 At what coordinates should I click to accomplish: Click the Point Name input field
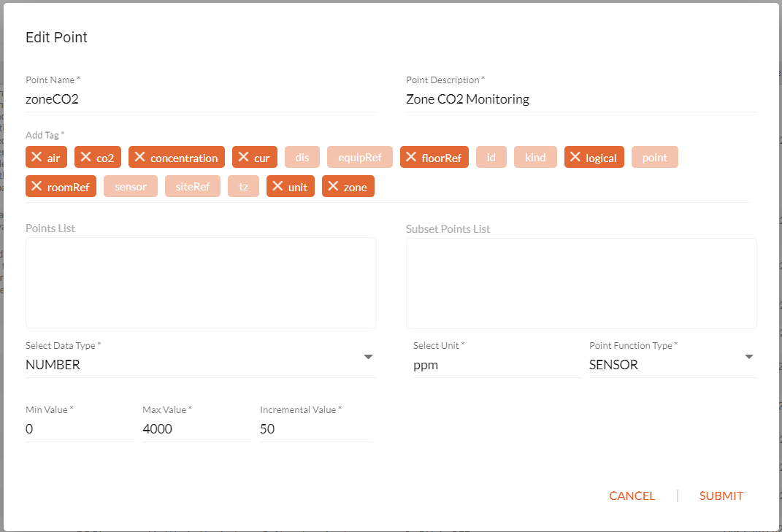201,99
